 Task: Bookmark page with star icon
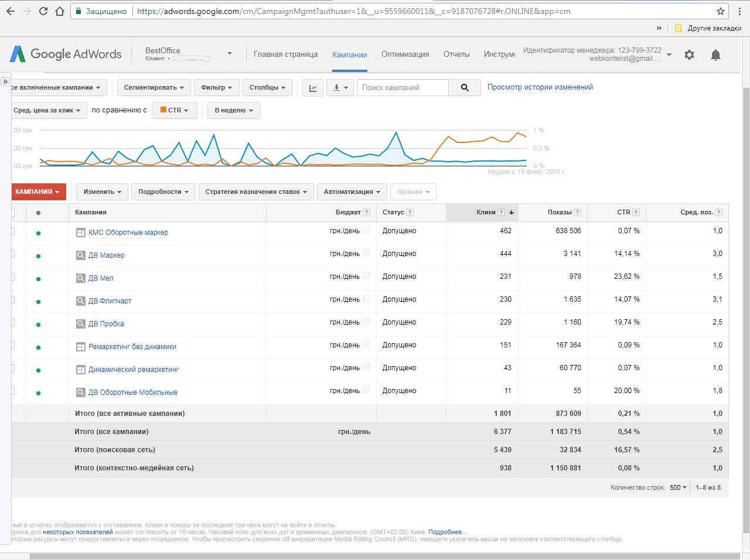pos(721,11)
